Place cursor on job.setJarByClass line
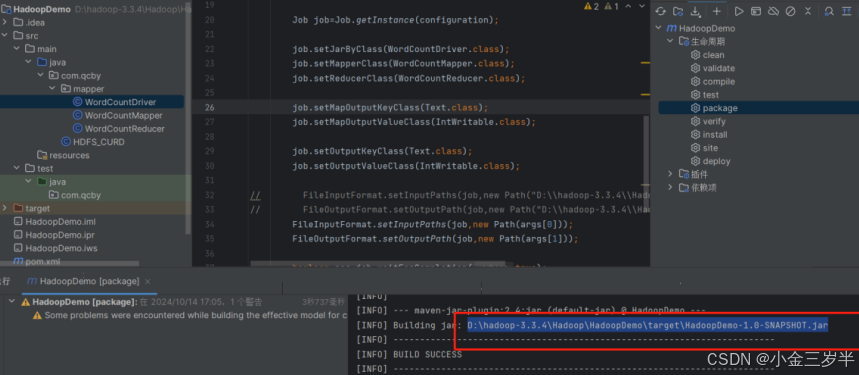Screen dimensions: 859x375 [x=400, y=49]
